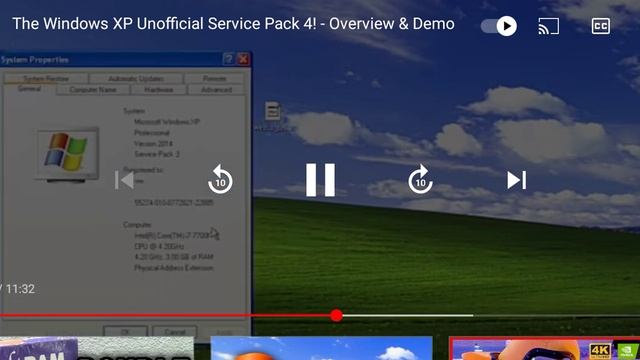This screenshot has width=640, height=360.
Task: Pause the video
Action: pos(320,180)
